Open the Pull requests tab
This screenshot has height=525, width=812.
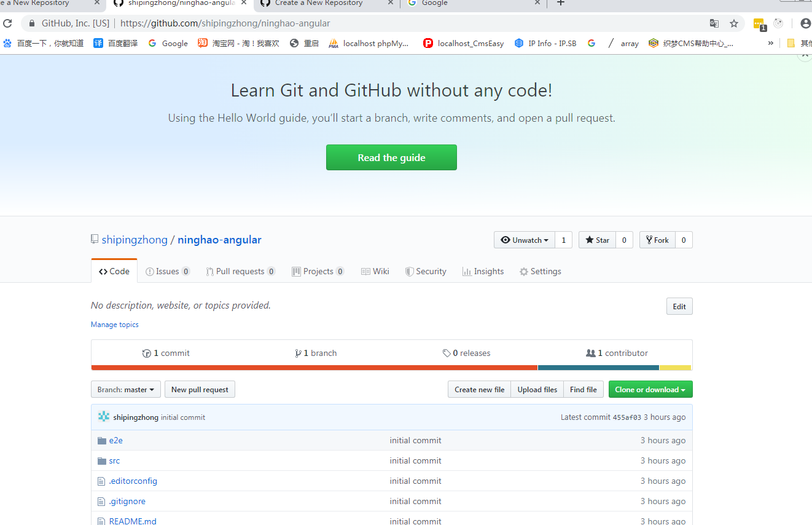241,271
